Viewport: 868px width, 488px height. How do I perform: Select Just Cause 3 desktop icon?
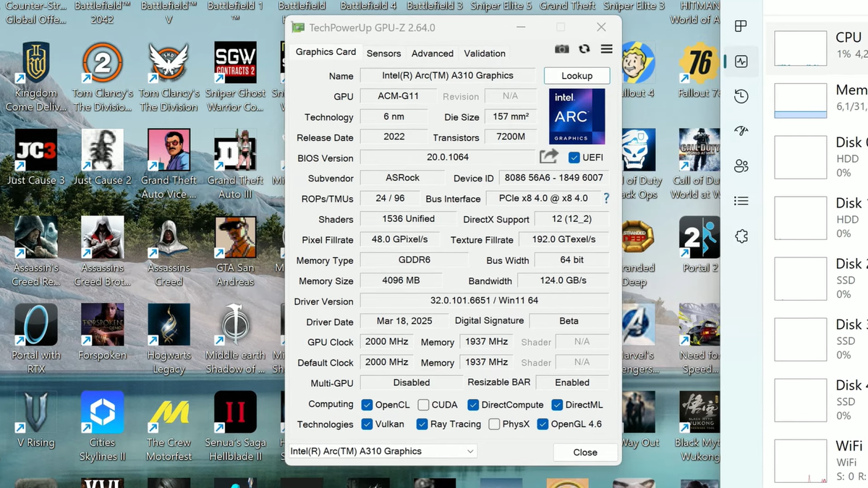point(35,158)
